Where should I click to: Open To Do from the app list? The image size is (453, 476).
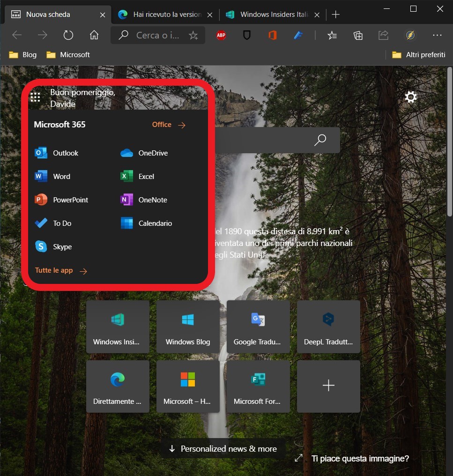[53, 223]
